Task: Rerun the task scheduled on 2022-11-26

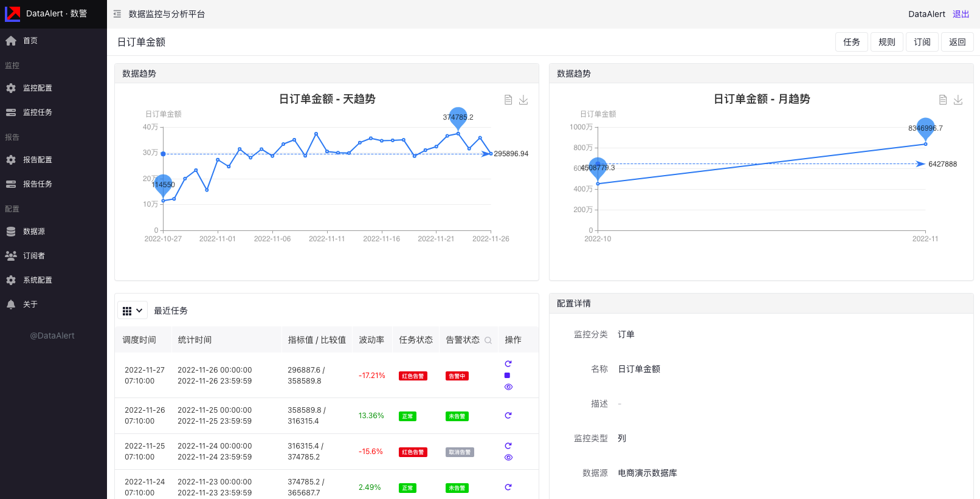Action: point(508,416)
